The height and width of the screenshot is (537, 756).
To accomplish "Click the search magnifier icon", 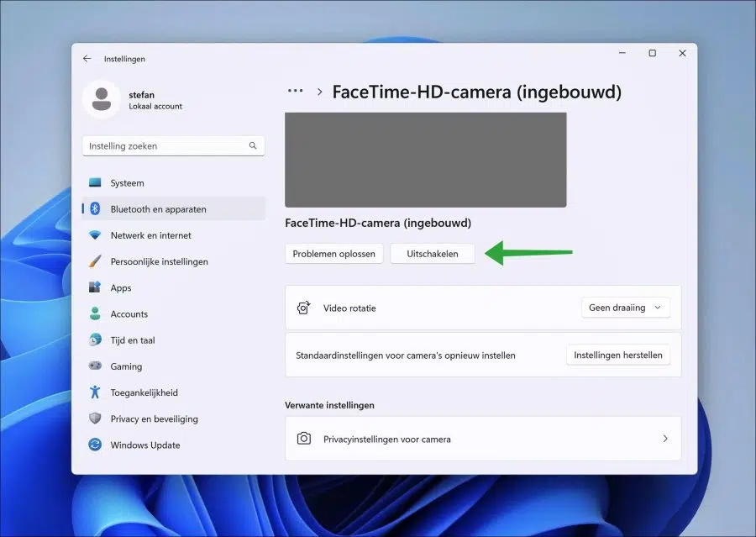I will pos(253,145).
